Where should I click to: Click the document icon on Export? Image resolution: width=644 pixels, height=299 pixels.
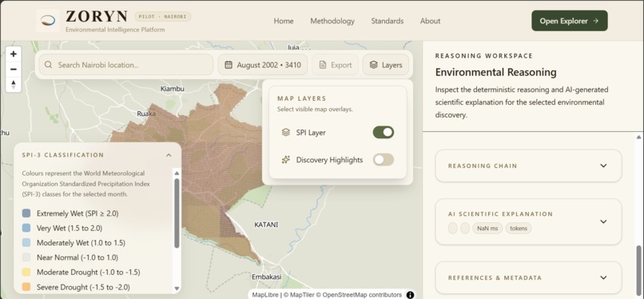323,65
